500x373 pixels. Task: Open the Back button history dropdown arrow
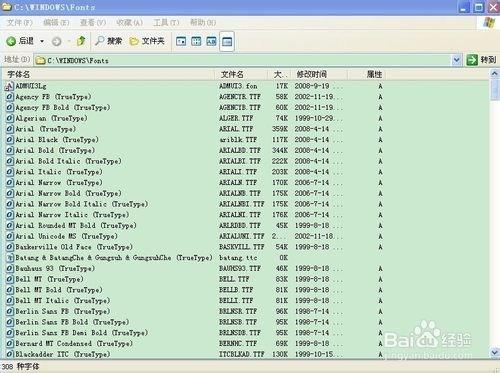(42, 41)
